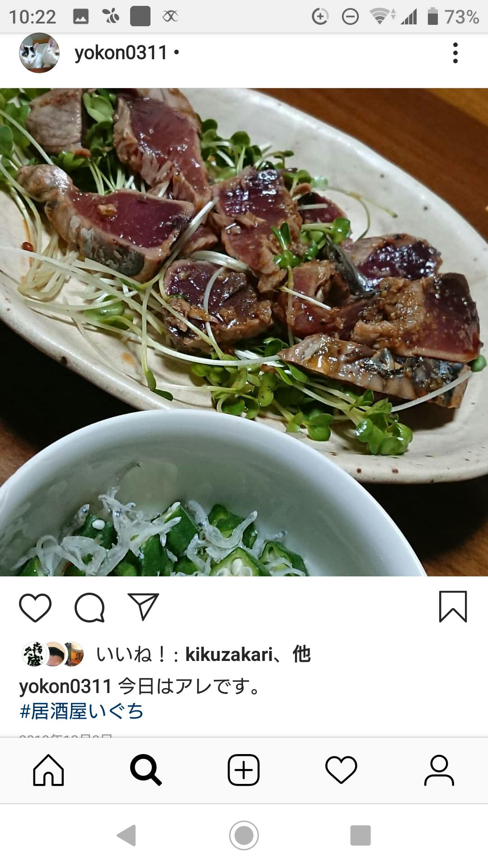The height and width of the screenshot is (868, 488).
Task: Open Activity heart tab in bottom bar
Action: pyautogui.click(x=341, y=770)
